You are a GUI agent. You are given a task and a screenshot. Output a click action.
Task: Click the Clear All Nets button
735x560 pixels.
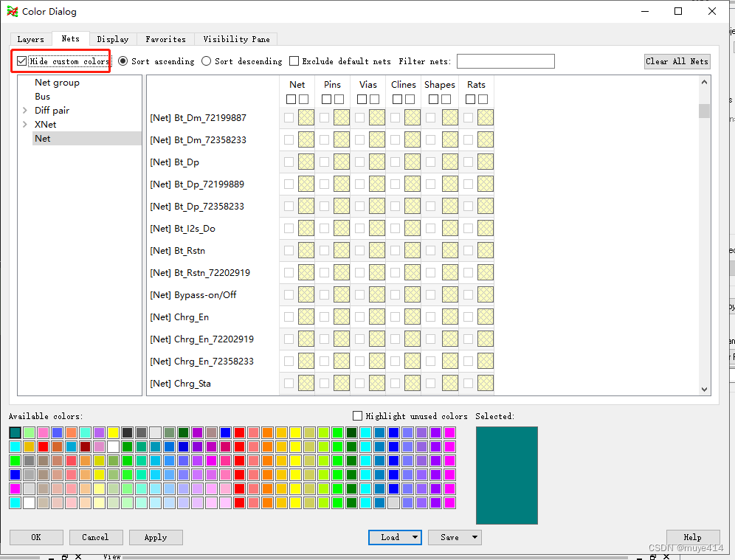coord(677,61)
